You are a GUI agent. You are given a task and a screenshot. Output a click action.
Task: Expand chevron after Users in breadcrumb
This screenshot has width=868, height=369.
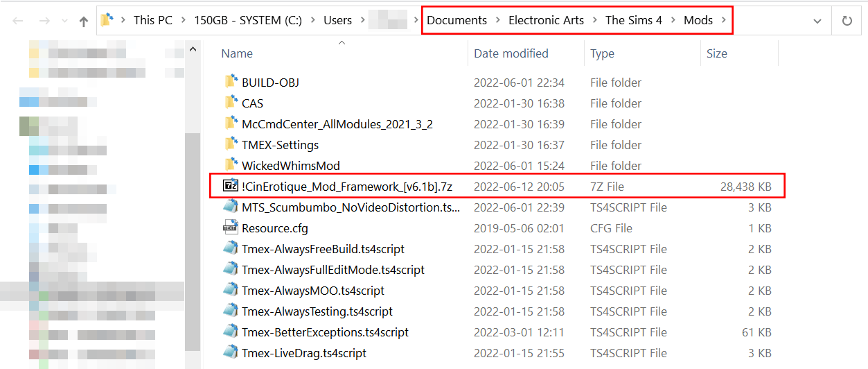(x=362, y=20)
